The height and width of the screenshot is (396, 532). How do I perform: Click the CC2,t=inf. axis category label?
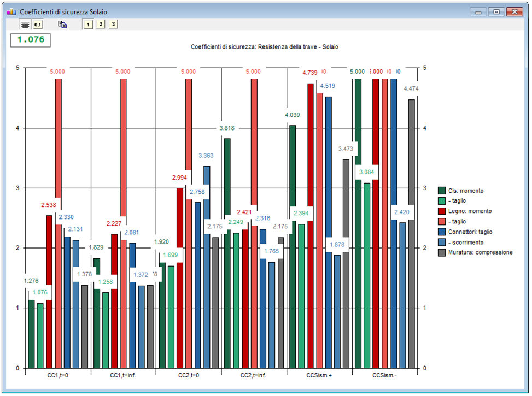tap(254, 376)
